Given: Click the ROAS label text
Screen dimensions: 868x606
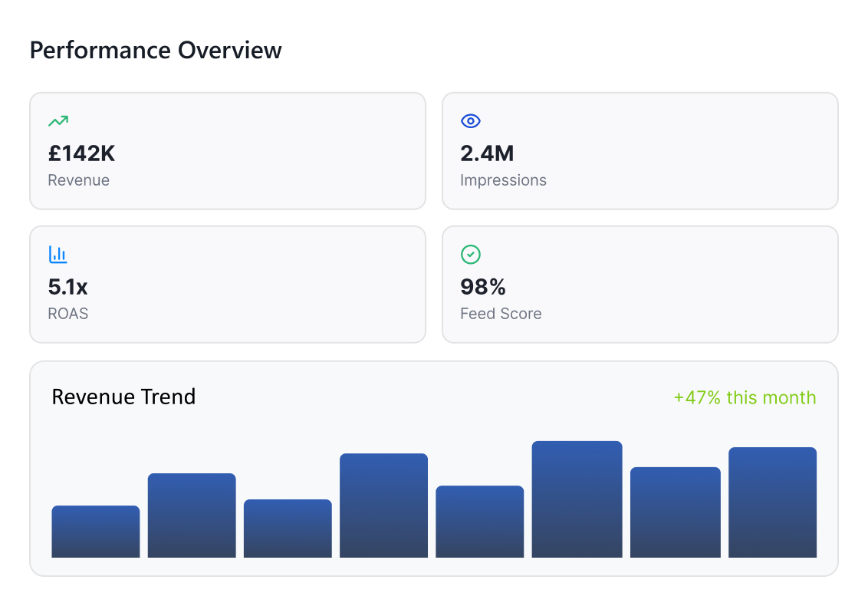Looking at the screenshot, I should click(x=68, y=314).
